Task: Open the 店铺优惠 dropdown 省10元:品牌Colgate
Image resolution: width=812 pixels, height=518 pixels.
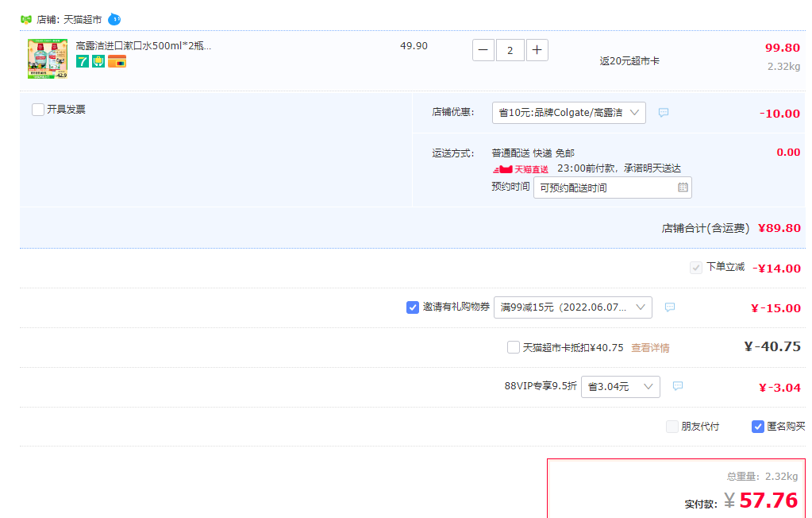Action: tap(568, 113)
